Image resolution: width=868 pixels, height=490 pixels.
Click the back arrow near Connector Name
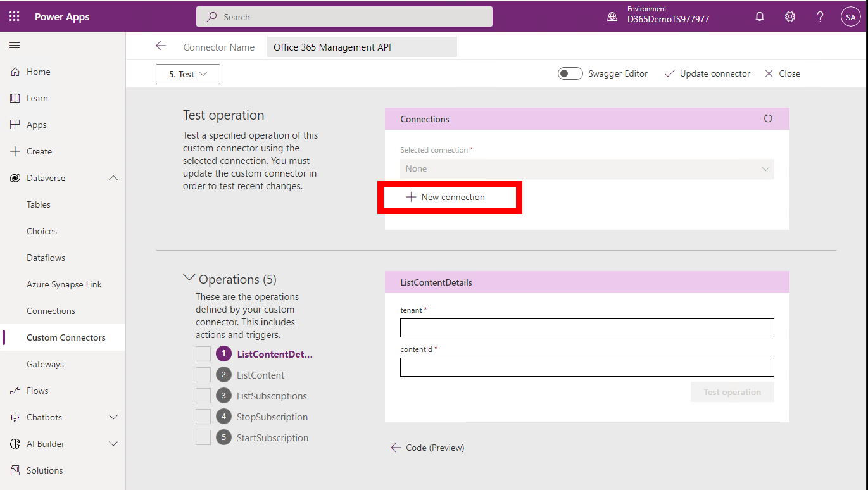(161, 46)
